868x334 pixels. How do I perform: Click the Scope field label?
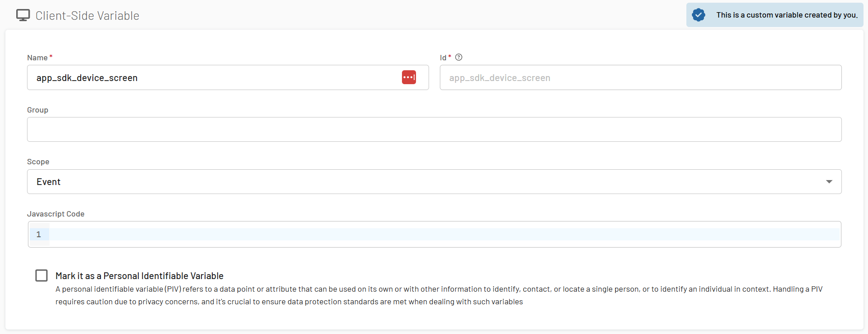[38, 162]
